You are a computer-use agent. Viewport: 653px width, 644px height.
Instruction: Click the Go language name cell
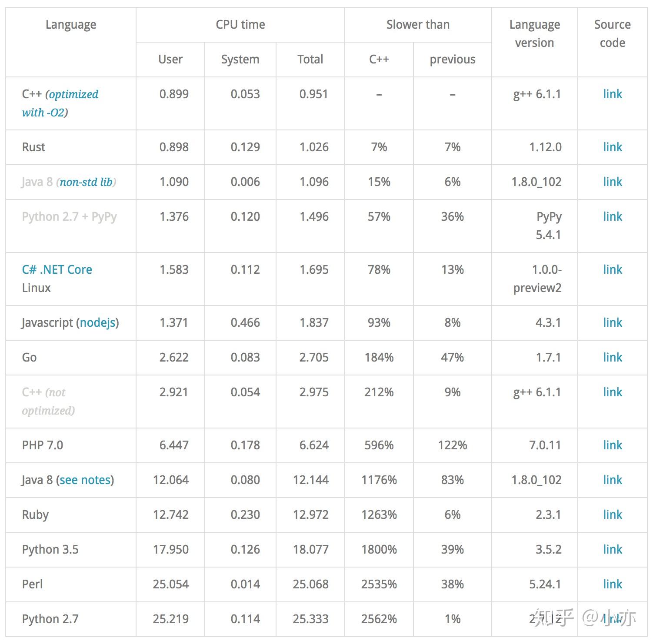click(x=30, y=357)
